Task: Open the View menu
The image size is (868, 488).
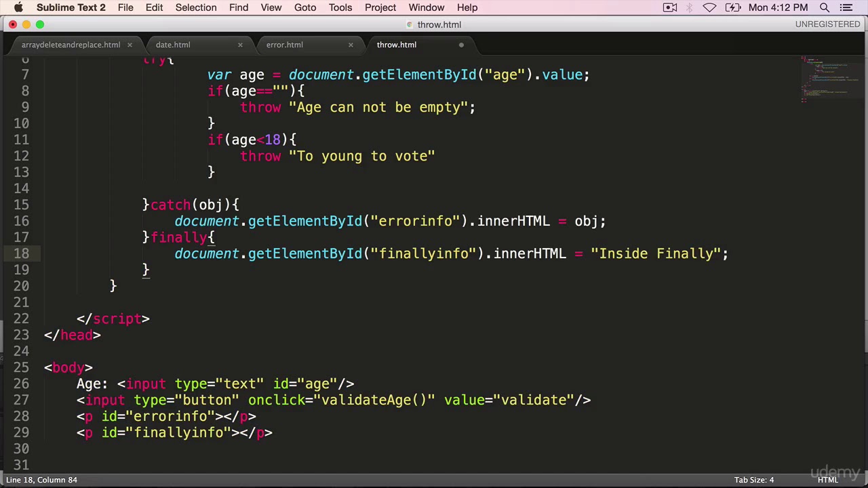Action: point(271,7)
